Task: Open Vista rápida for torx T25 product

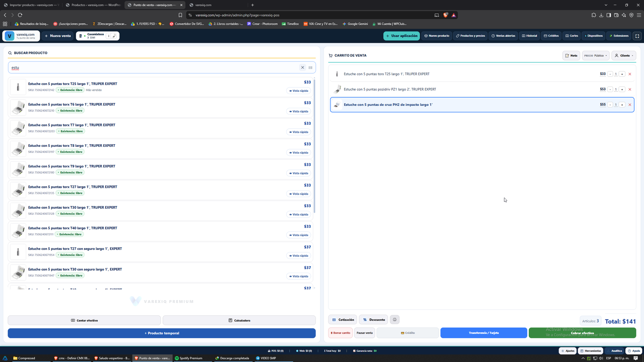Action: (299, 91)
